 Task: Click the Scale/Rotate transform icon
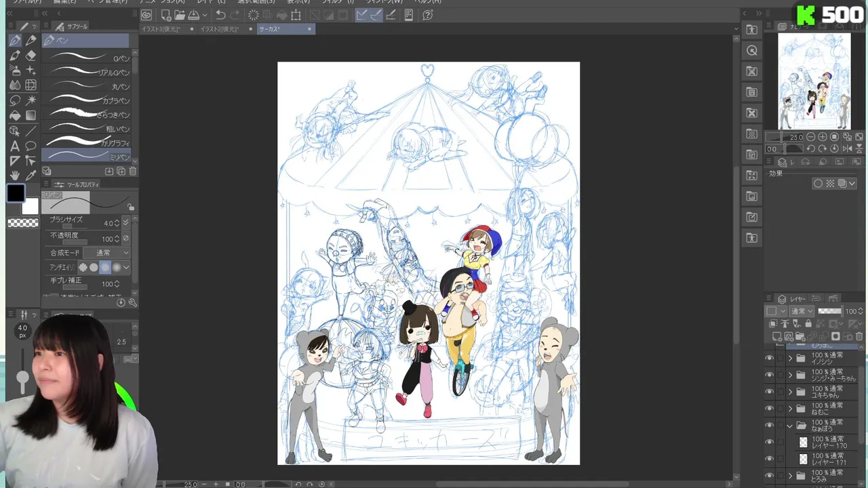pyautogui.click(x=296, y=15)
